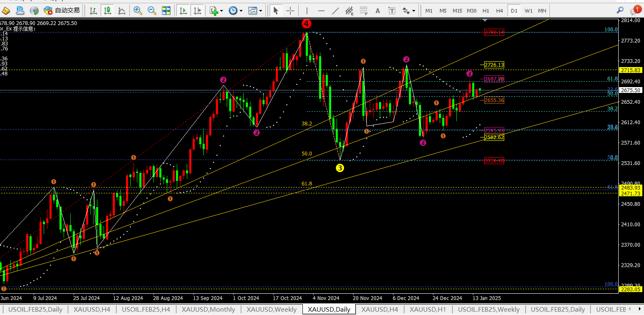This screenshot has width=644, height=315.
Task: Switch timeframe to M30
Action: [471, 10]
